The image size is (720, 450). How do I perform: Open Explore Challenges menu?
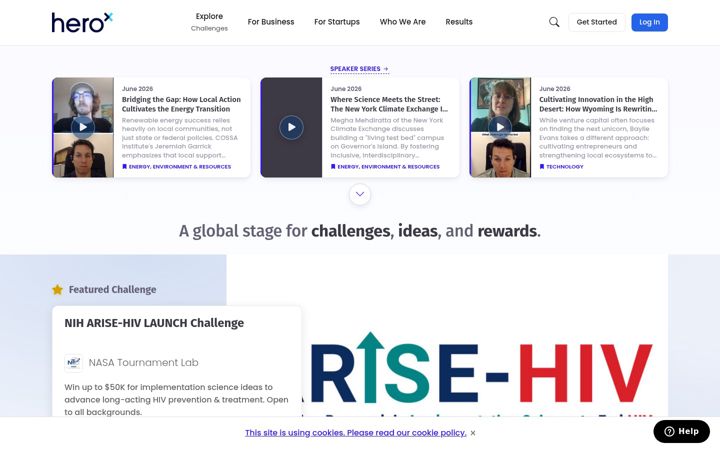pos(209,22)
